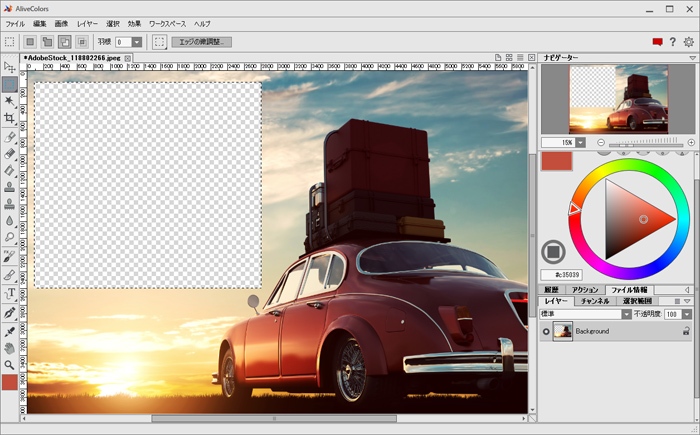Select the Eraser tool
This screenshot has width=700, height=435.
(x=9, y=154)
